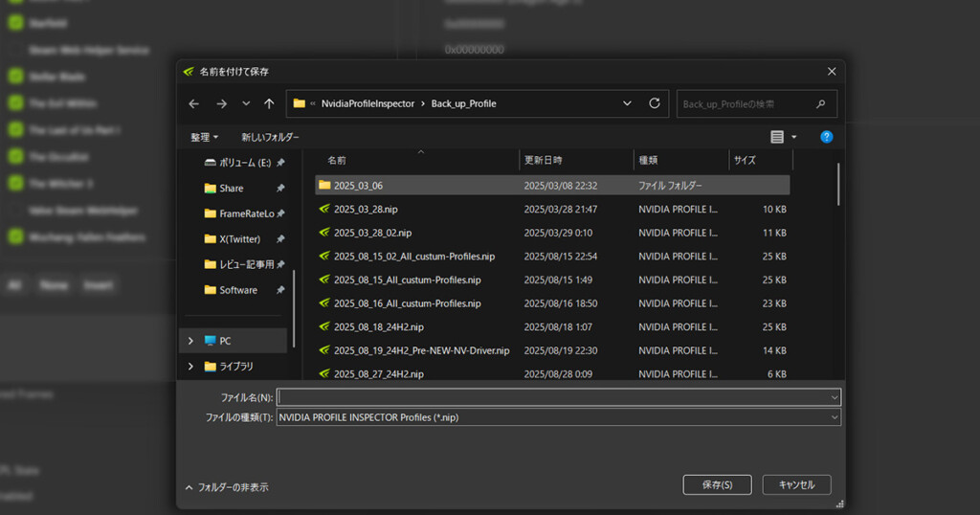Screen dimensions: 980x515
Task: Go up one folder level arrow
Action: tap(269, 103)
